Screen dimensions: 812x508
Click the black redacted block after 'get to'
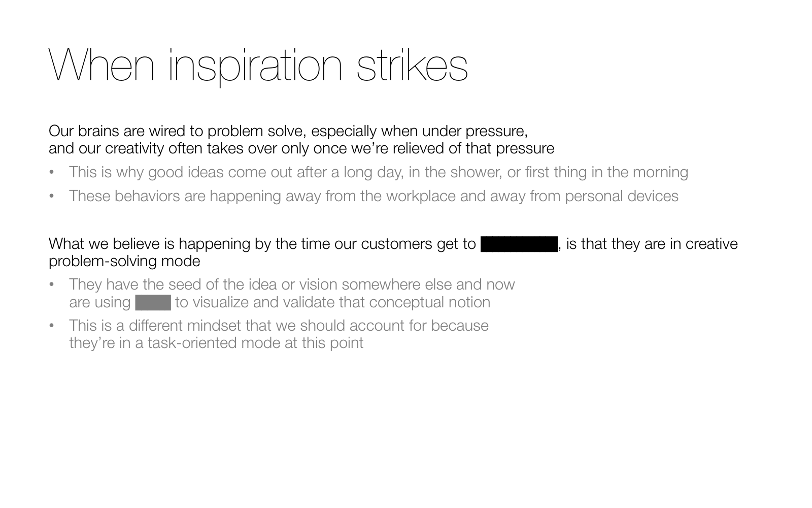coord(519,244)
